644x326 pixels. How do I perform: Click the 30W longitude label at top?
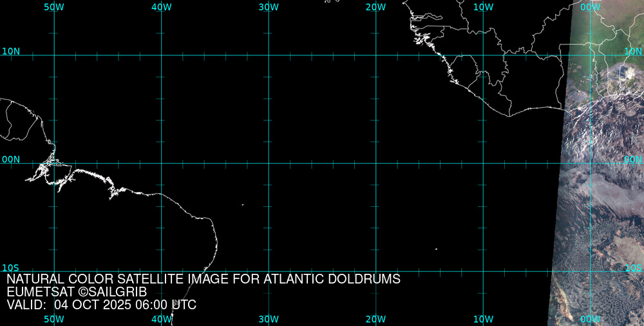tap(268, 7)
